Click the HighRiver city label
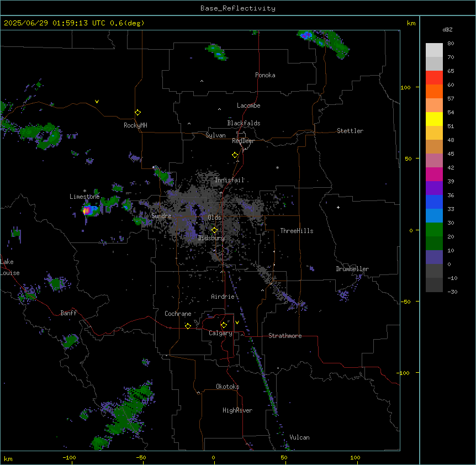This screenshot has width=476, height=465. 237,410
